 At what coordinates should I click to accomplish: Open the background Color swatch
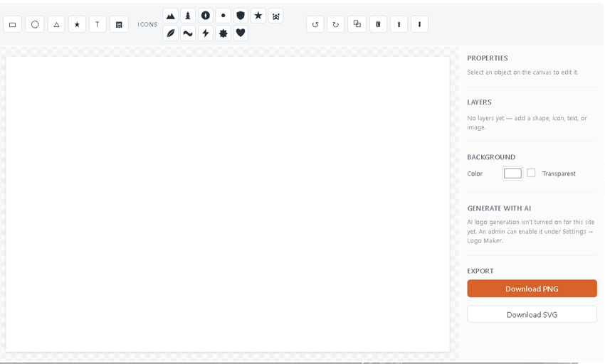pyautogui.click(x=512, y=173)
